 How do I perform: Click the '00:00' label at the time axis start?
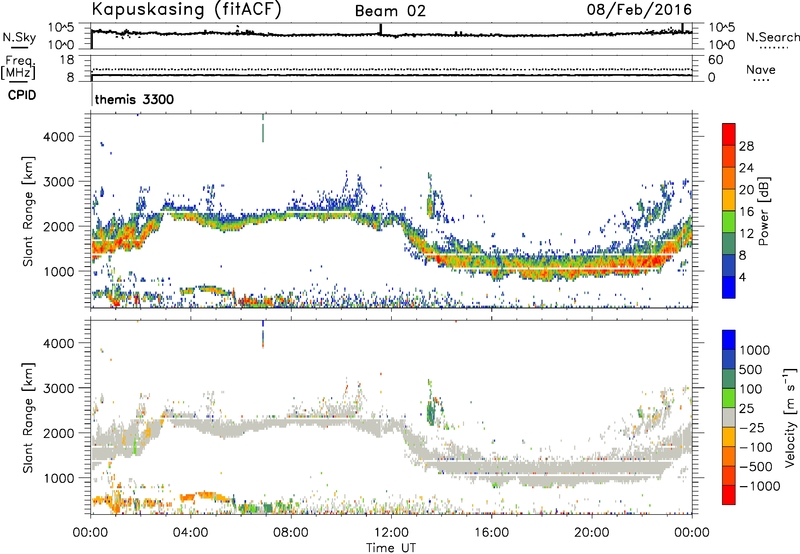tap(91, 533)
